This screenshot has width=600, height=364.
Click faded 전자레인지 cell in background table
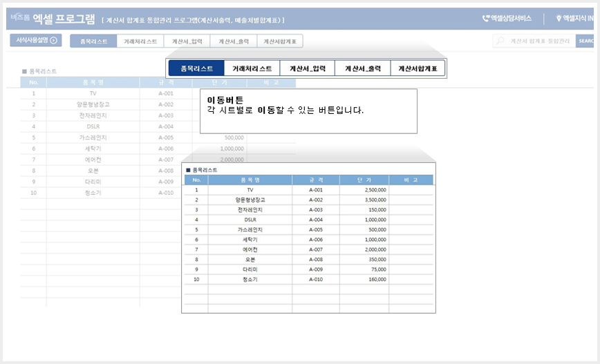pos(93,115)
